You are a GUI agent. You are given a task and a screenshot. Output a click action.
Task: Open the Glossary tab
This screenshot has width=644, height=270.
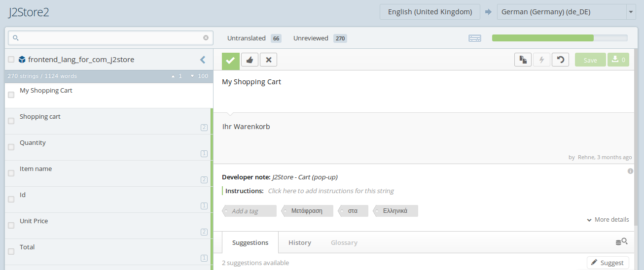pos(344,242)
